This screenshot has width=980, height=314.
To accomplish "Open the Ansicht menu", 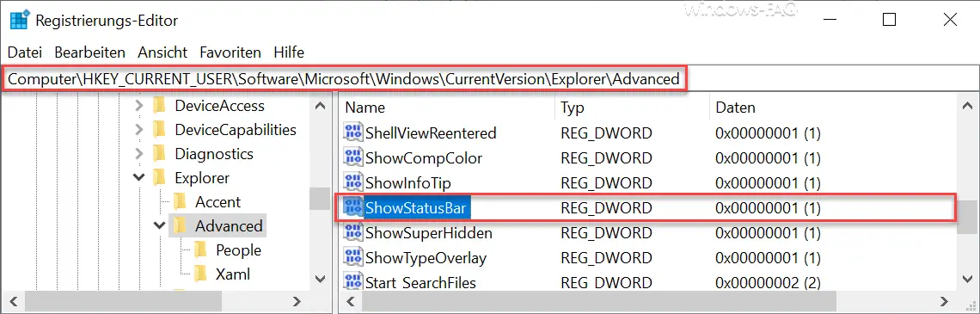I will pos(162,52).
